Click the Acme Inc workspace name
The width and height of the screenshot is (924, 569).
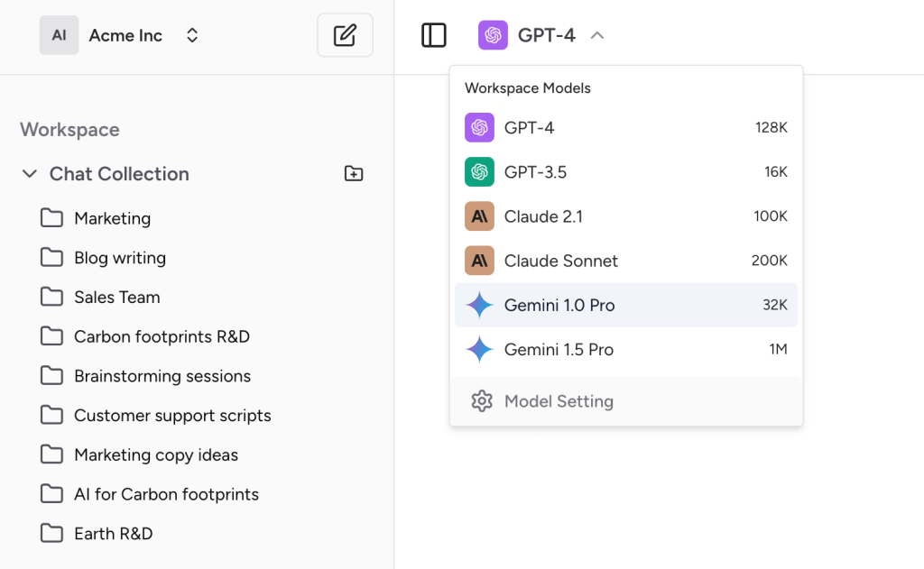[x=125, y=35]
